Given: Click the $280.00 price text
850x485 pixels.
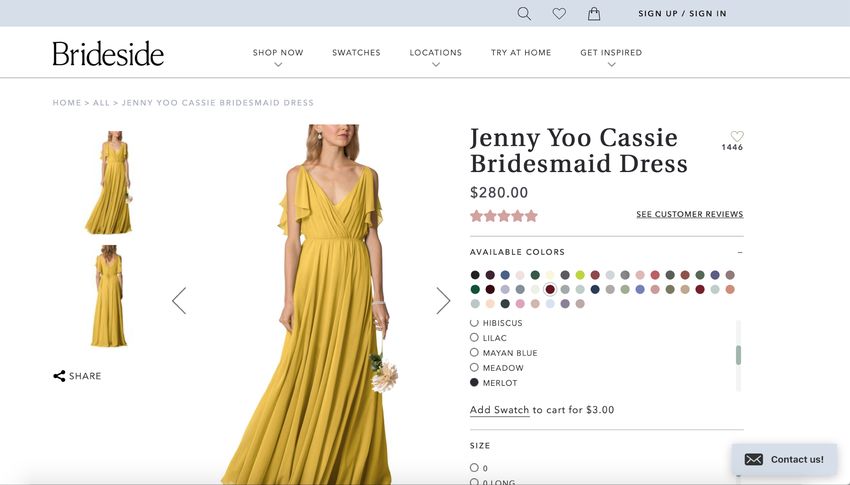Looking at the screenshot, I should click(x=499, y=192).
